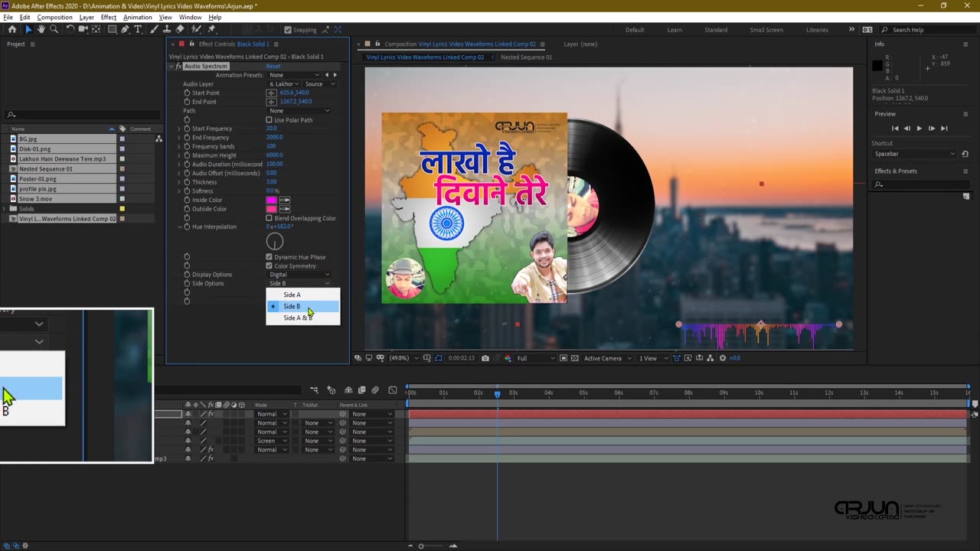Uncheck the Dynamic Hue Phase checkbox
This screenshot has width=980, height=551.
(x=269, y=257)
